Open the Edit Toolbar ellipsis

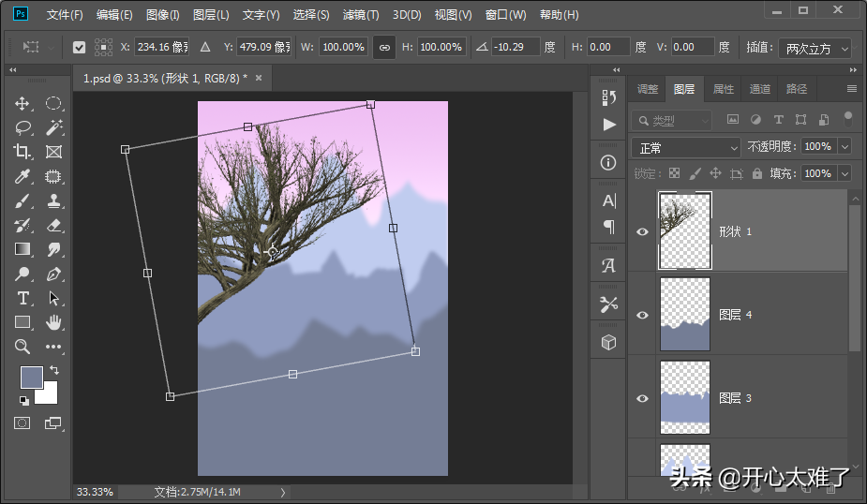[x=53, y=347]
